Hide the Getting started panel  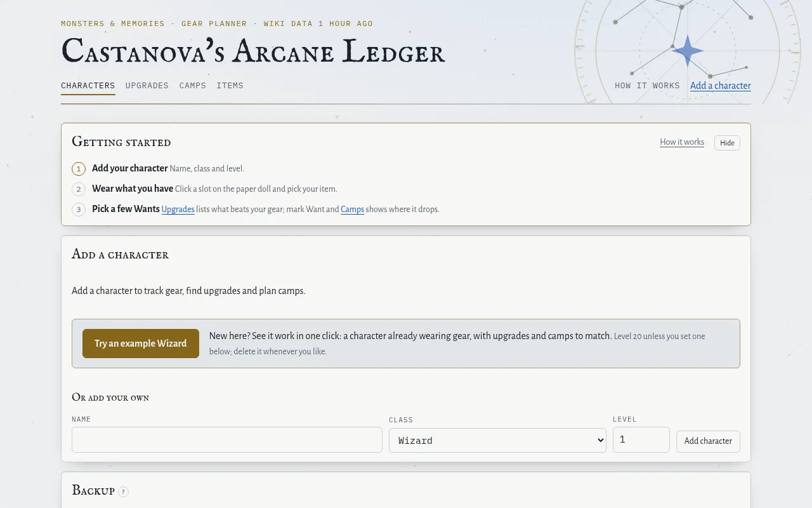click(727, 143)
